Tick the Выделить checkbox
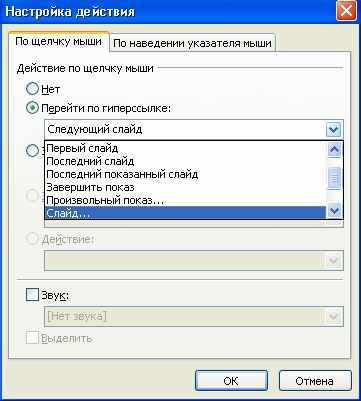The image size is (361, 401). (32, 339)
